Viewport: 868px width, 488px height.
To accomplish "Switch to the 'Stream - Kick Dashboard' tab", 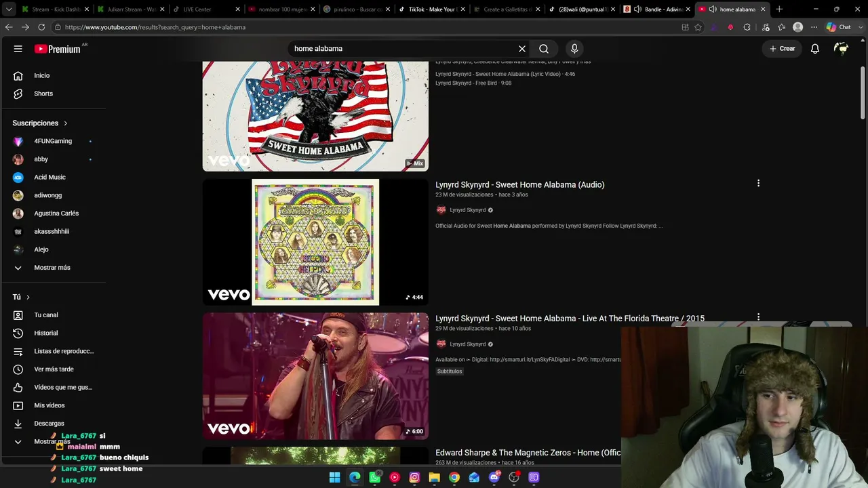I will click(54, 9).
